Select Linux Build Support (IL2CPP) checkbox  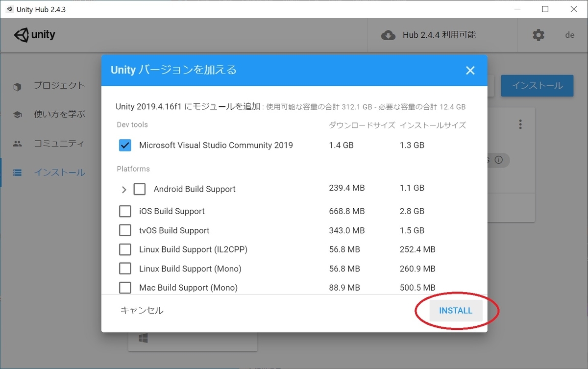[125, 249]
